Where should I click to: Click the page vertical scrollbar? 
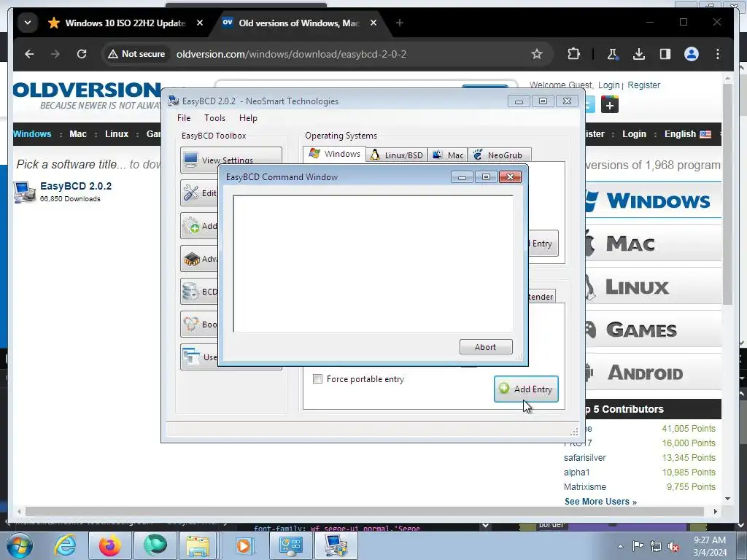coord(727,195)
